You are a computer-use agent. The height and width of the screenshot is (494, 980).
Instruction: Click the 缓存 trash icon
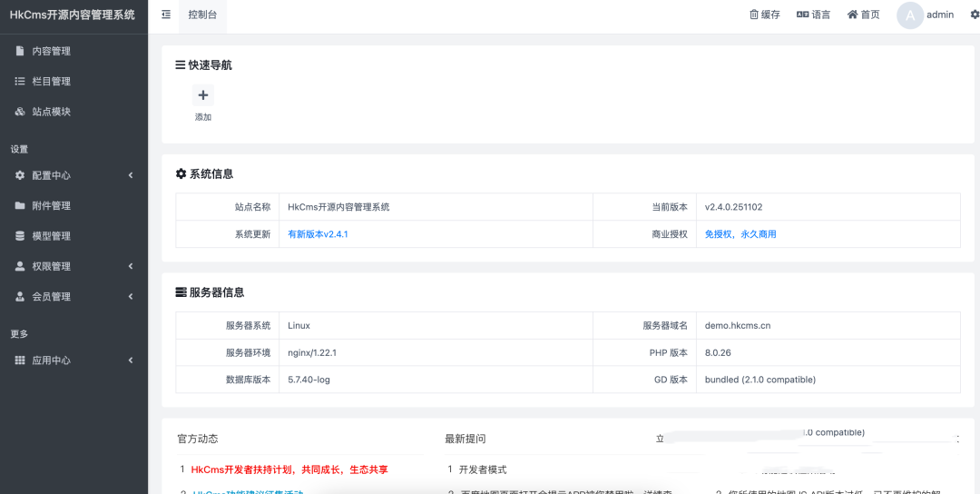754,15
